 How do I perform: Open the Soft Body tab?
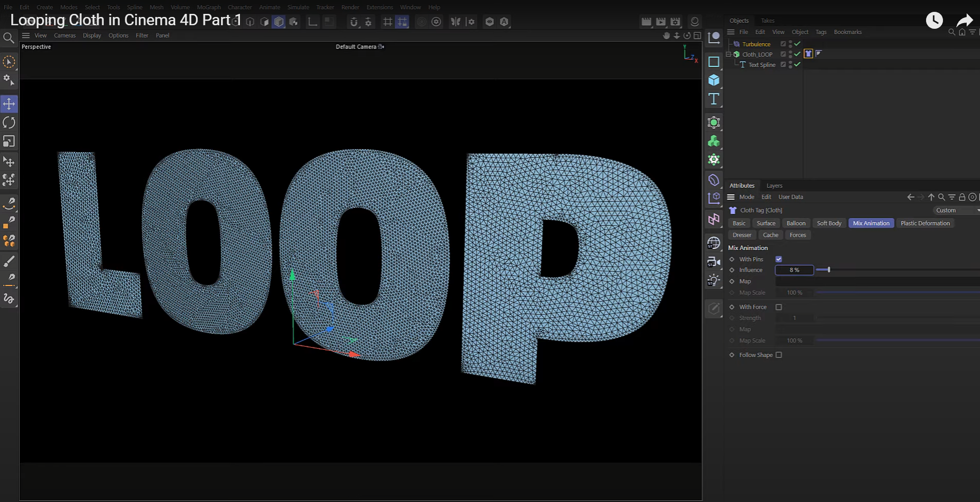[828, 223]
